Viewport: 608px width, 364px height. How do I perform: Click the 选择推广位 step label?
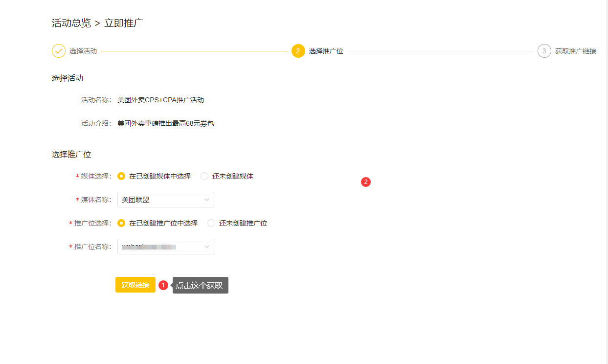click(326, 51)
